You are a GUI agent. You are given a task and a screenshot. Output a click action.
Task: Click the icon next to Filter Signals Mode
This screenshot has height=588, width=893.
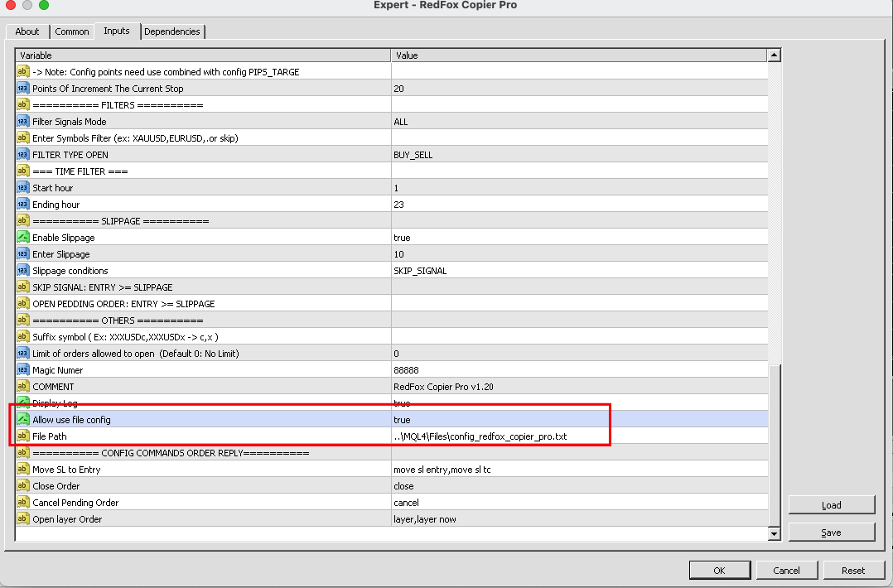[23, 122]
